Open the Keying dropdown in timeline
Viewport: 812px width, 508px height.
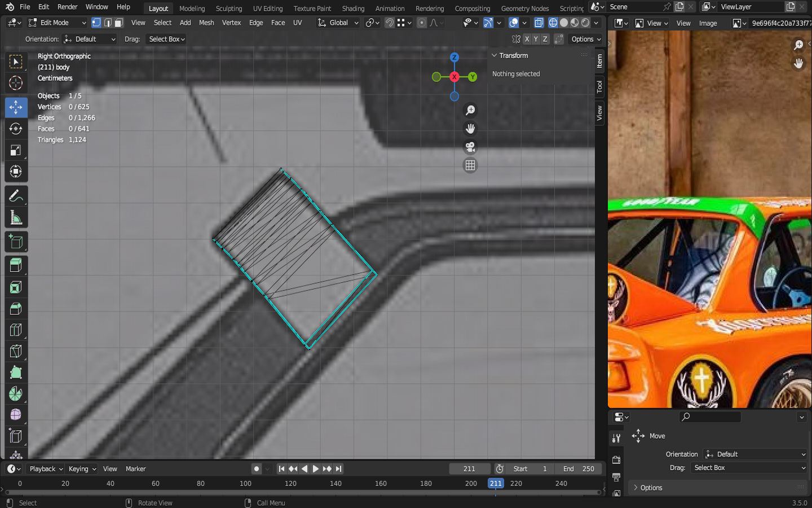[x=82, y=468]
